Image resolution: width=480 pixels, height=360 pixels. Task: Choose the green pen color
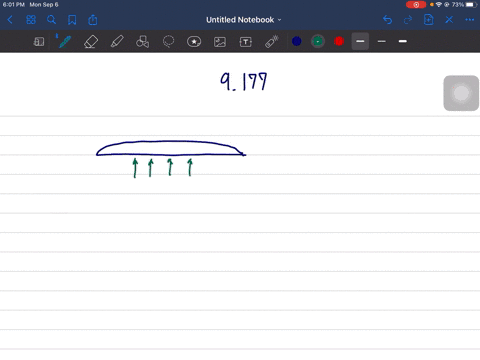[318, 41]
